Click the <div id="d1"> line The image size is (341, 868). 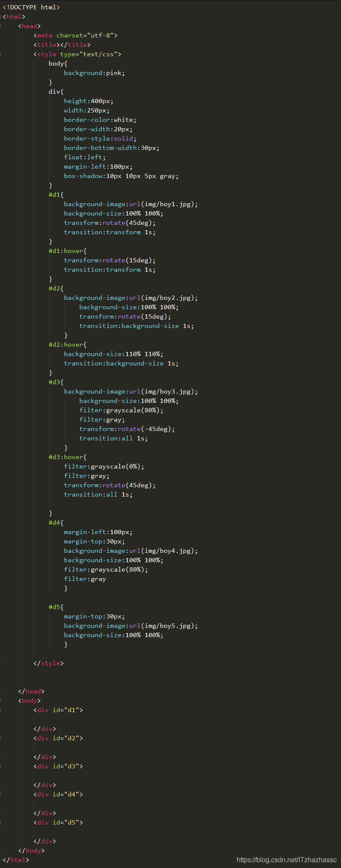pos(58,710)
